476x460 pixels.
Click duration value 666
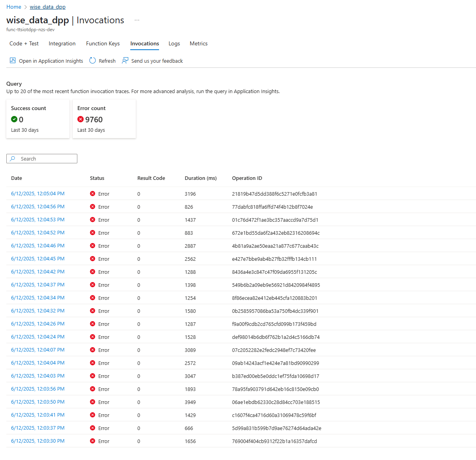189,428
